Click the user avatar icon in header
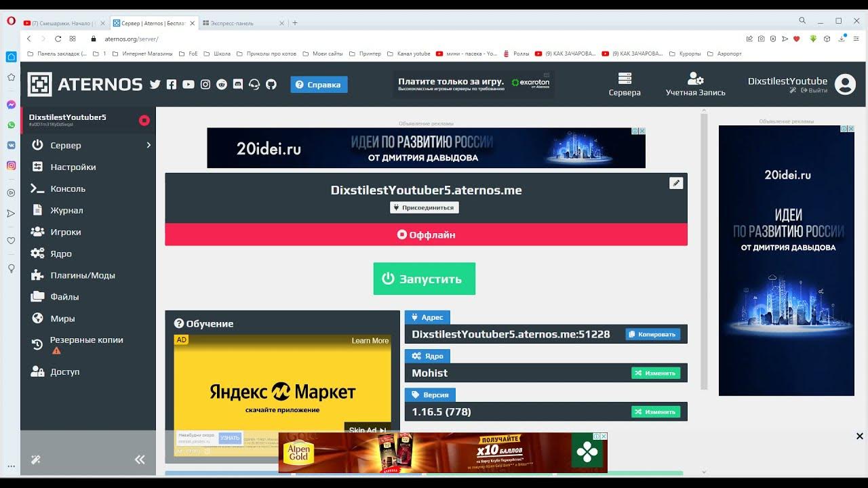This screenshot has width=868, height=488. 846,85
